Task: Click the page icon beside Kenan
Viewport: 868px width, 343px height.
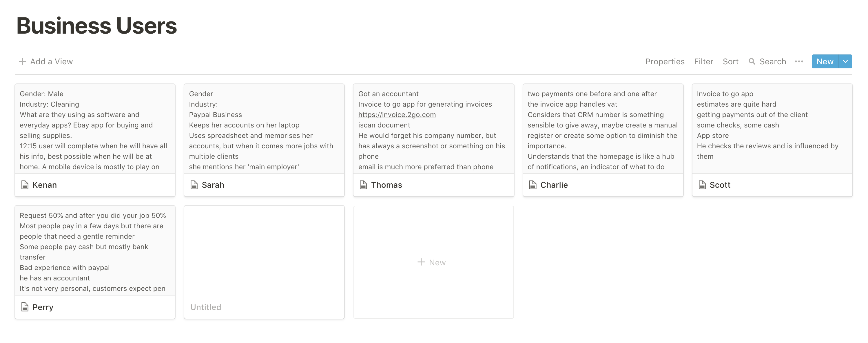Action: coord(25,185)
